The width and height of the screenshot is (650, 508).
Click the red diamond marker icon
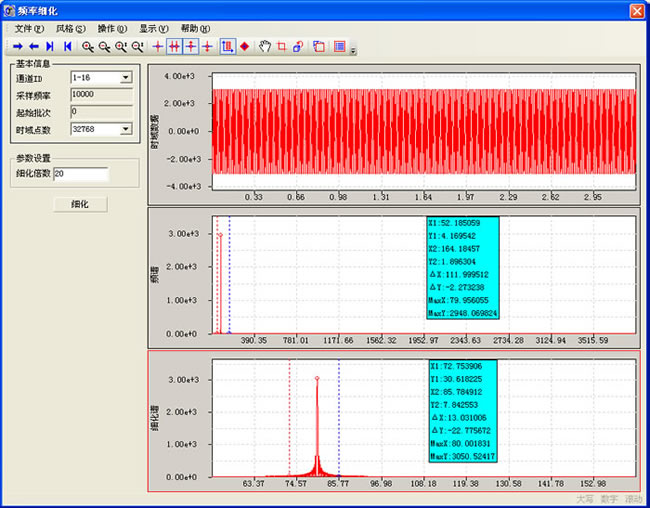[245, 47]
